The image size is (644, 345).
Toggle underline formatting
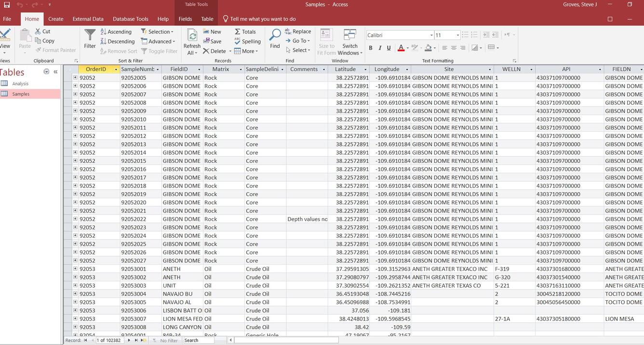(x=388, y=48)
